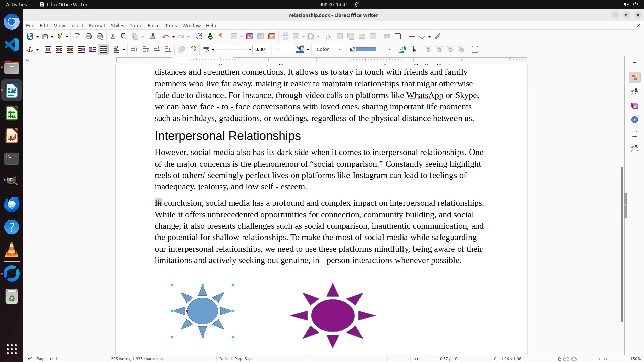Click the Export as PDF icon
Viewport: 644px width, 362px height.
click(x=77, y=36)
